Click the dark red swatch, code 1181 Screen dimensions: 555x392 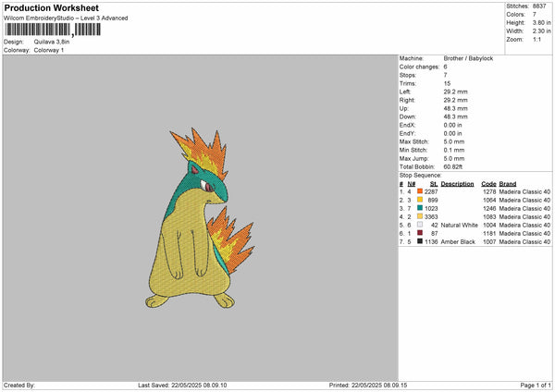click(420, 233)
